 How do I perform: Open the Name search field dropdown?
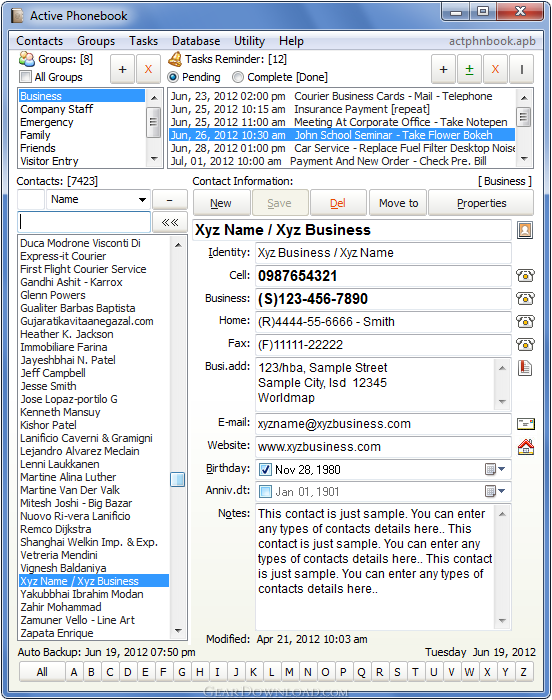[x=142, y=200]
